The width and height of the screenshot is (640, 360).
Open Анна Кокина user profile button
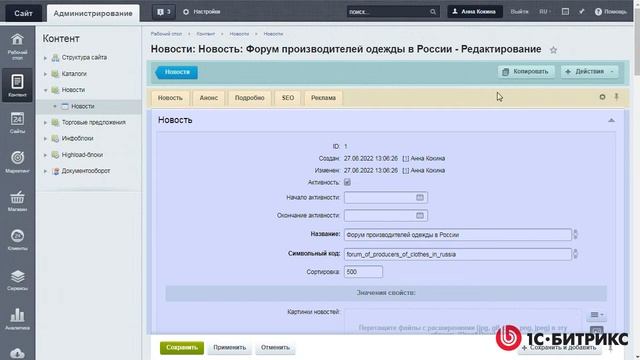tap(475, 12)
